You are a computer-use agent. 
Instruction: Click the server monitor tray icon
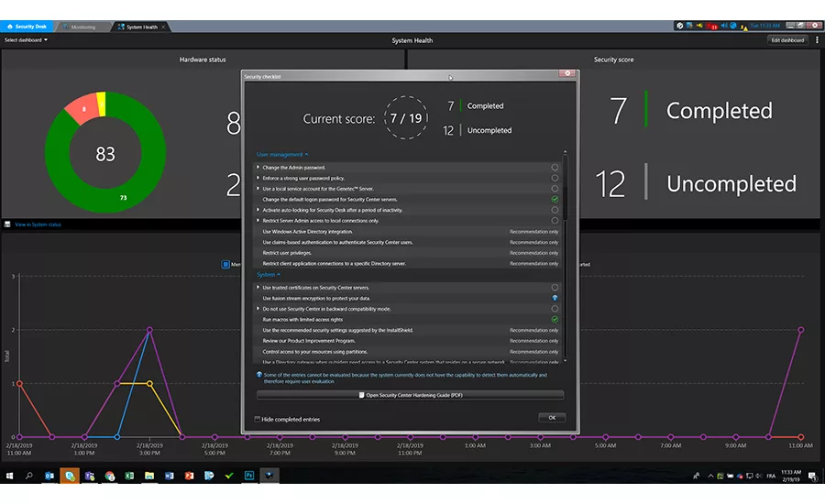click(x=689, y=26)
